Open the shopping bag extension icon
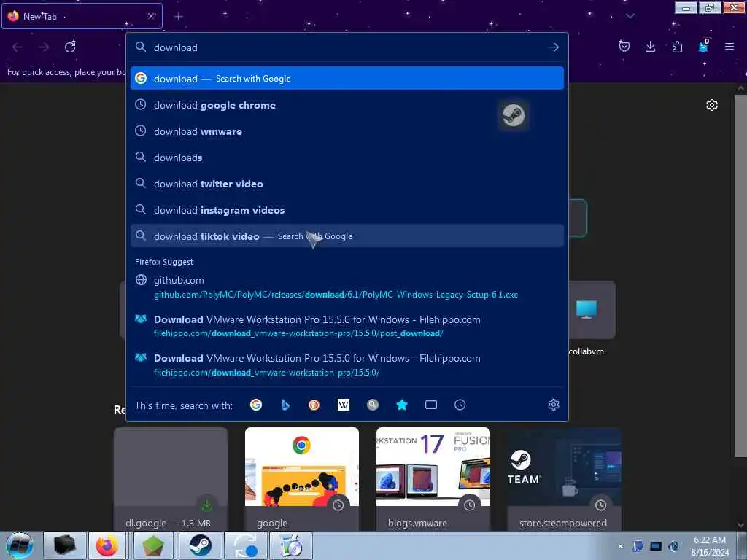 click(703, 46)
